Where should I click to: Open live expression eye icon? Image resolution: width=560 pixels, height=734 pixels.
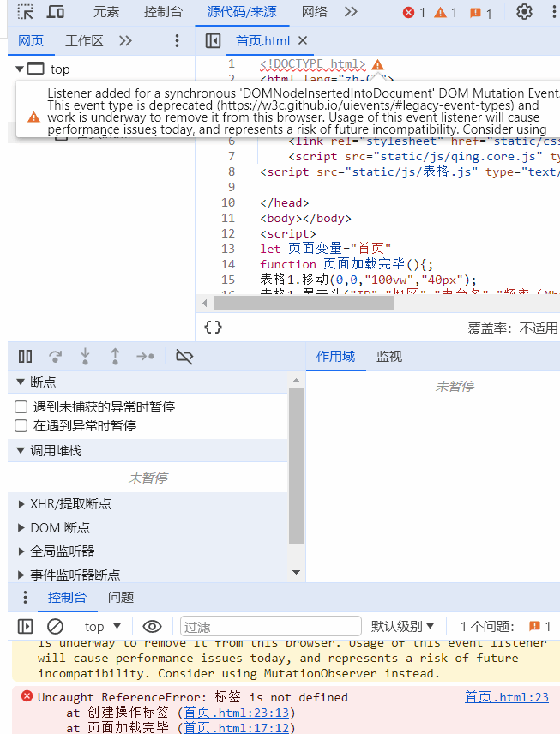[152, 626]
